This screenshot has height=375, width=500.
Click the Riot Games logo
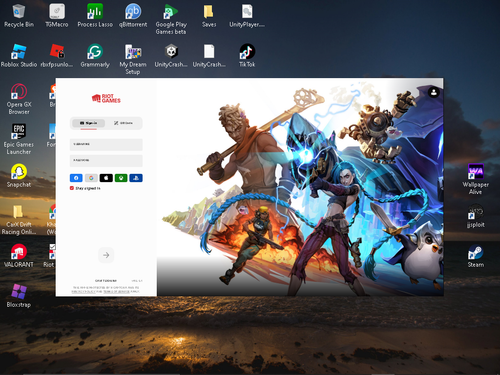coord(106,98)
